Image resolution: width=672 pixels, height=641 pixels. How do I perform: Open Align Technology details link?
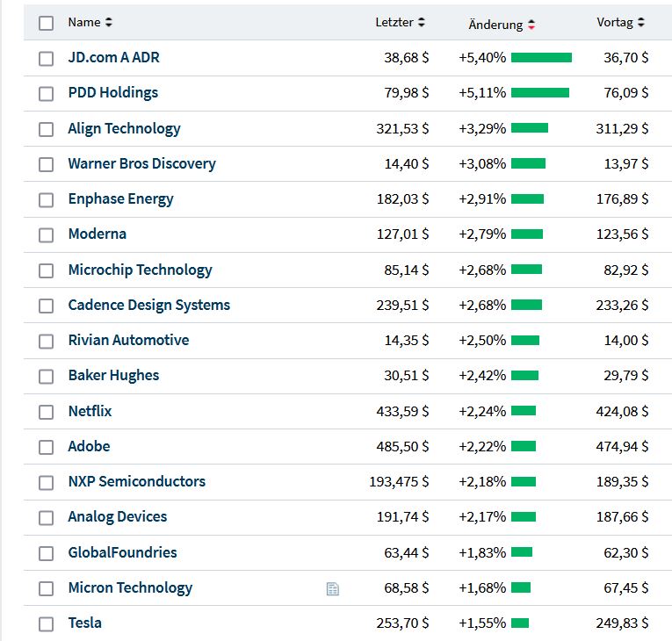[124, 128]
